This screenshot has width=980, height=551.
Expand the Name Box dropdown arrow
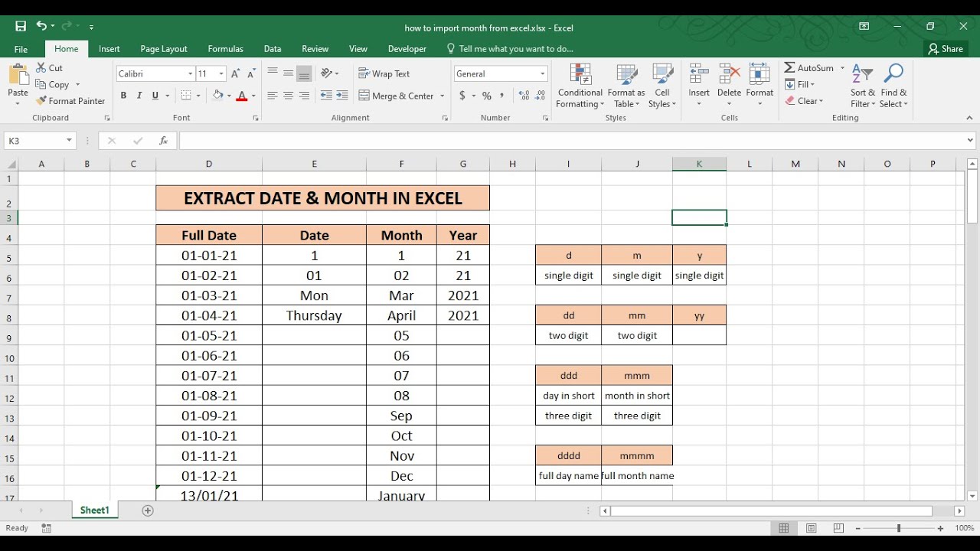tap(69, 141)
